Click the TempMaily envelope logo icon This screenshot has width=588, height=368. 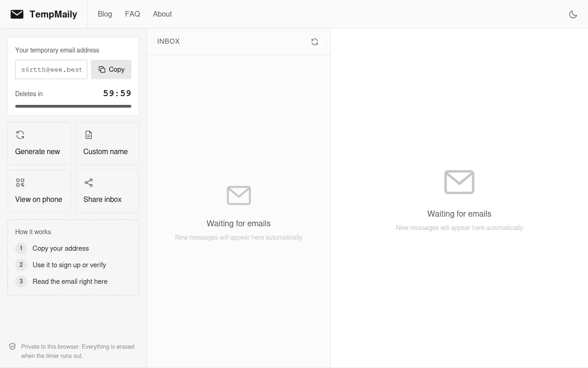click(x=17, y=14)
